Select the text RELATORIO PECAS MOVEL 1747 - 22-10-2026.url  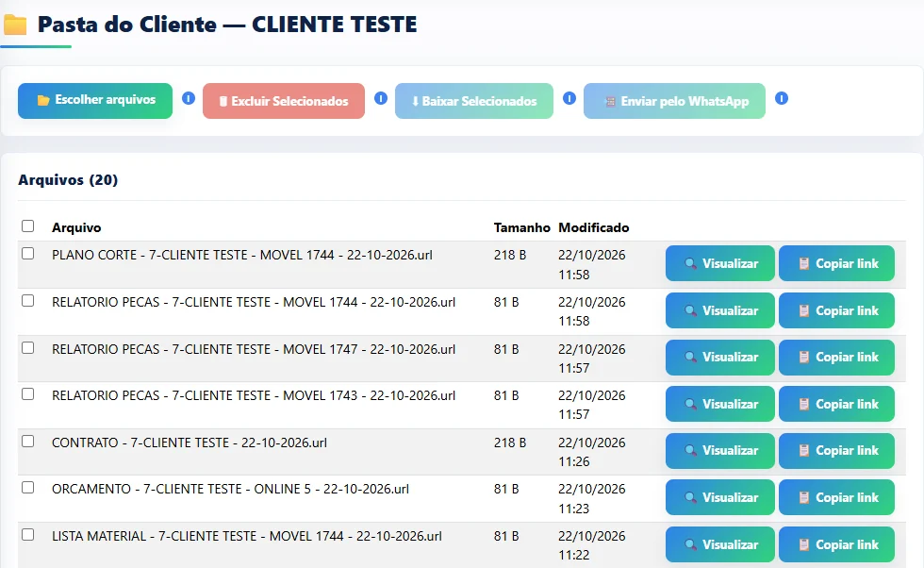(x=254, y=349)
